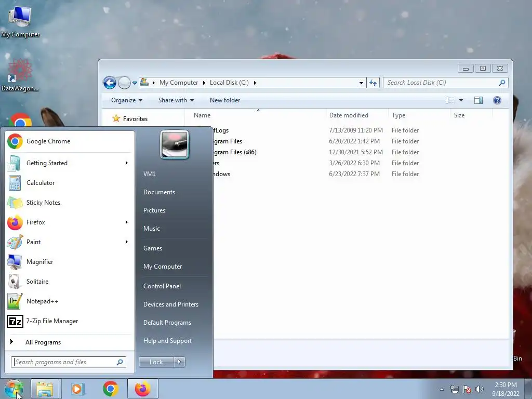This screenshot has width=532, height=399.
Task: Click New folder button
Action: 225,100
